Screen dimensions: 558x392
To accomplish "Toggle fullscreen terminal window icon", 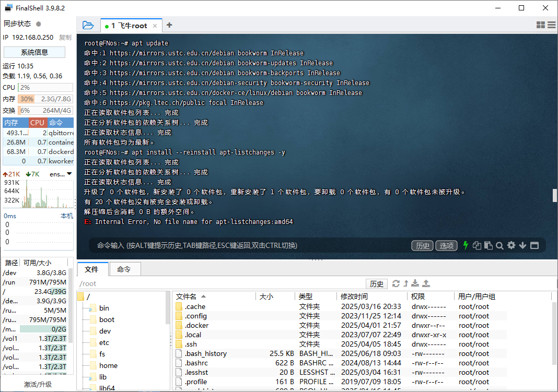I will click(534, 245).
